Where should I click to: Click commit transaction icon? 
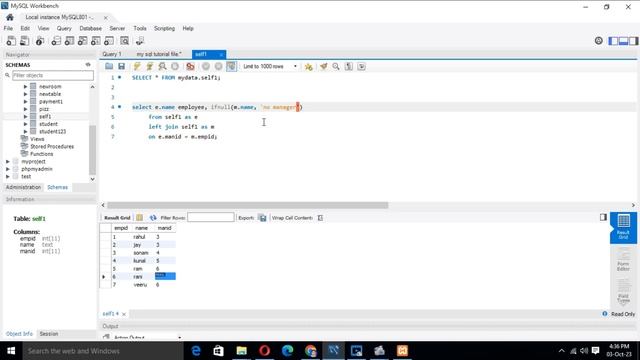206,66
